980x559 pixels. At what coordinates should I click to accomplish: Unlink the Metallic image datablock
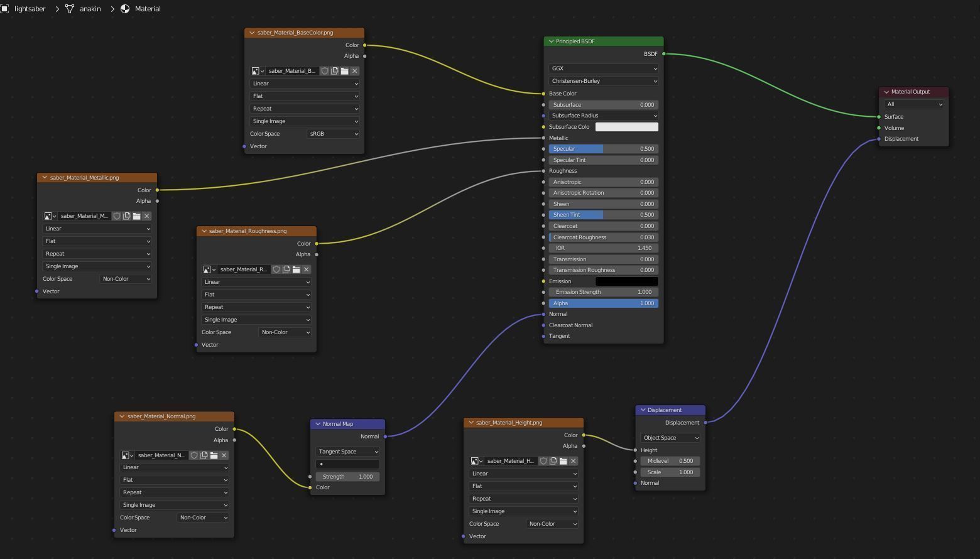[x=147, y=216]
